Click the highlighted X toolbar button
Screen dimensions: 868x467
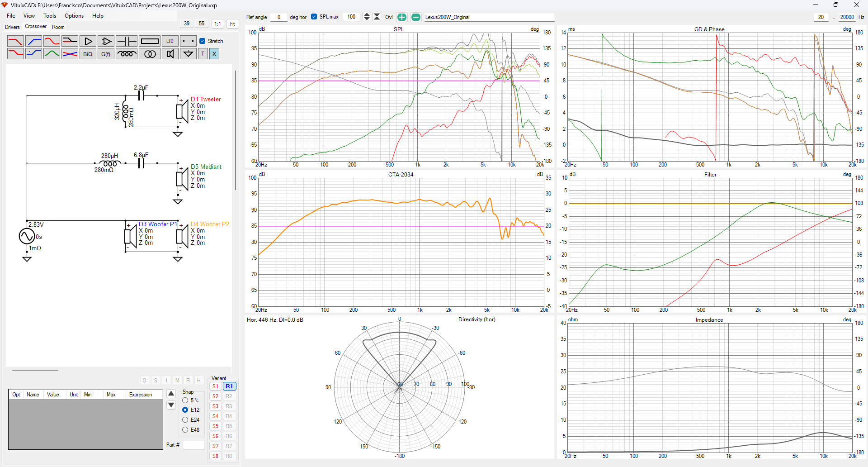pos(214,54)
